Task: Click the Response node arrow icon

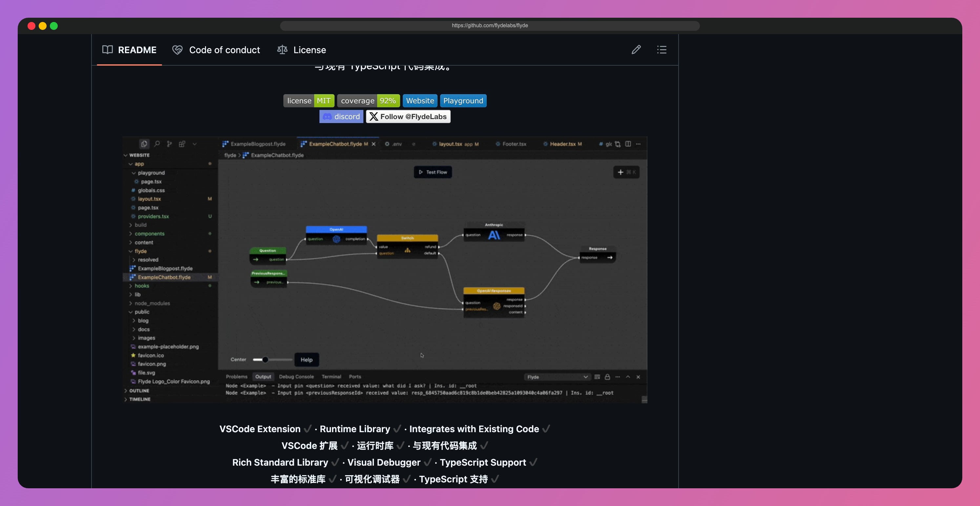Action: (610, 258)
